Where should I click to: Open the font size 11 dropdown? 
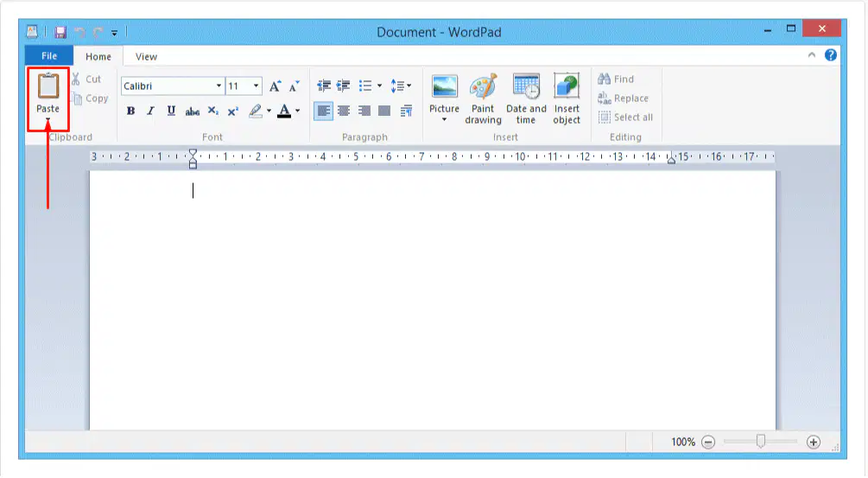(256, 86)
